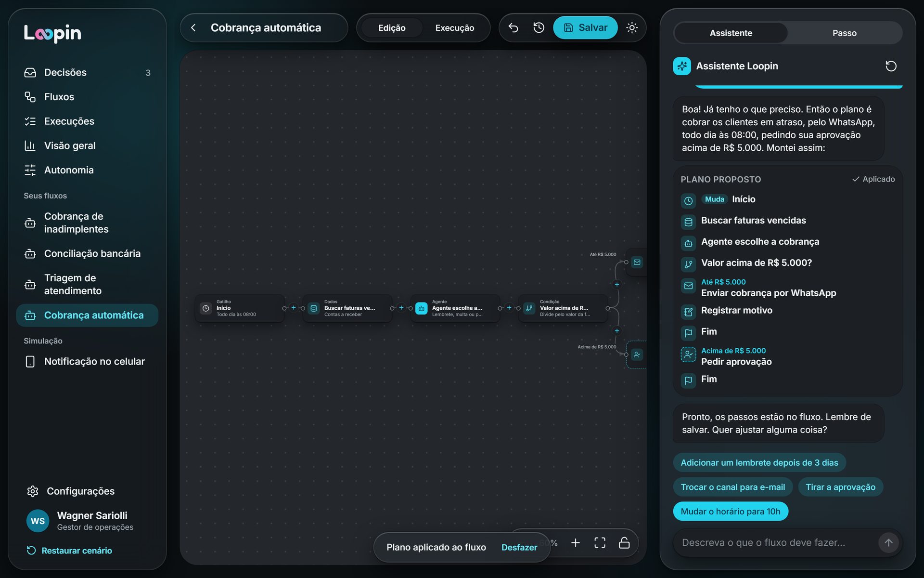Click the Salvar button
The image size is (924, 578).
[585, 28]
